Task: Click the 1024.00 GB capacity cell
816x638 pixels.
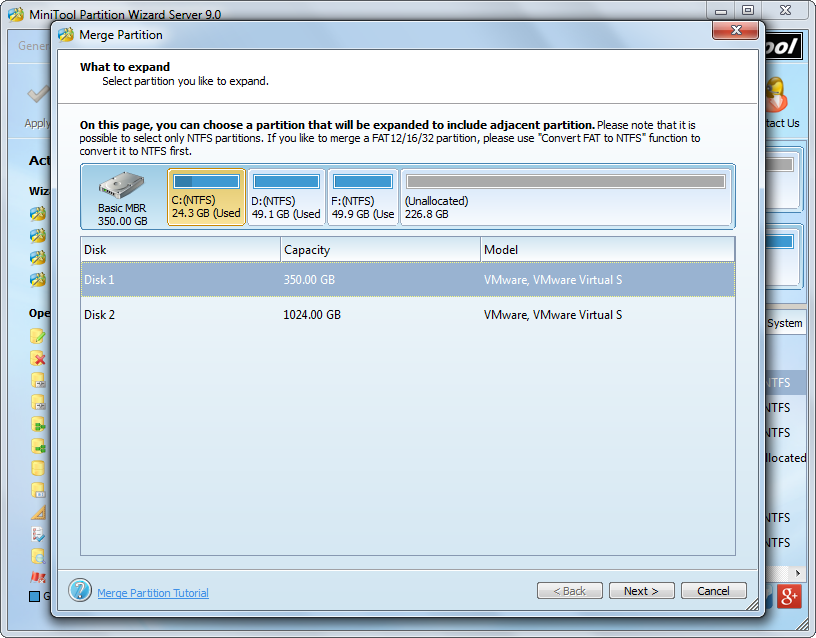Action: (312, 314)
